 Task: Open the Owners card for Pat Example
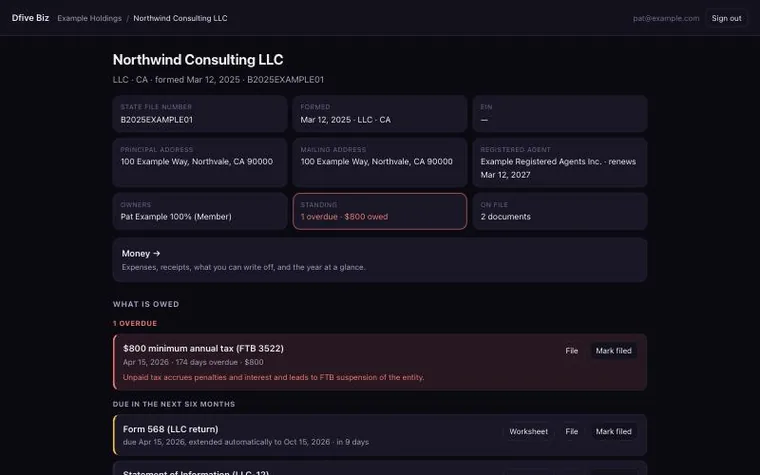pos(200,211)
